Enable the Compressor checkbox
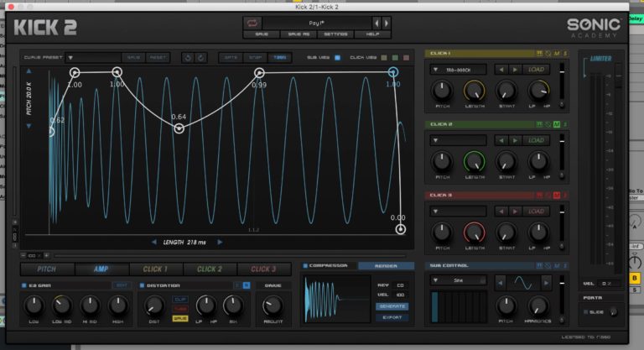The height and width of the screenshot is (350, 644). pyautogui.click(x=305, y=266)
